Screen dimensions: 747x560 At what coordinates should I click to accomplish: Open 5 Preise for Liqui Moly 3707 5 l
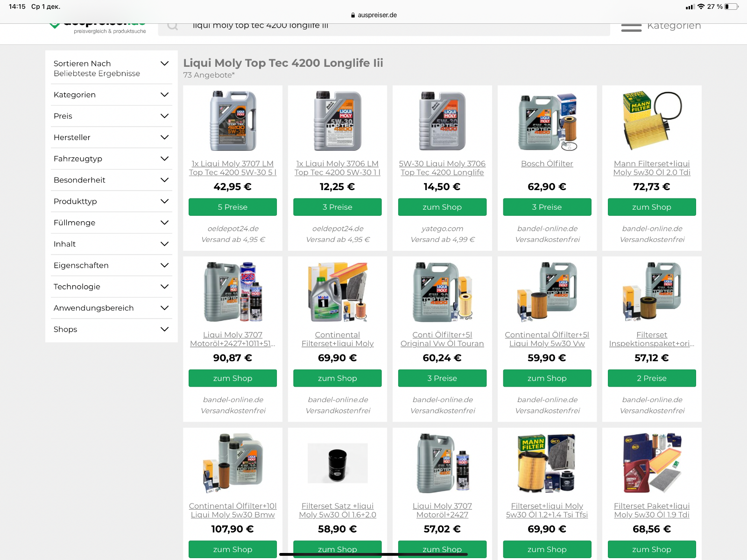tap(233, 207)
